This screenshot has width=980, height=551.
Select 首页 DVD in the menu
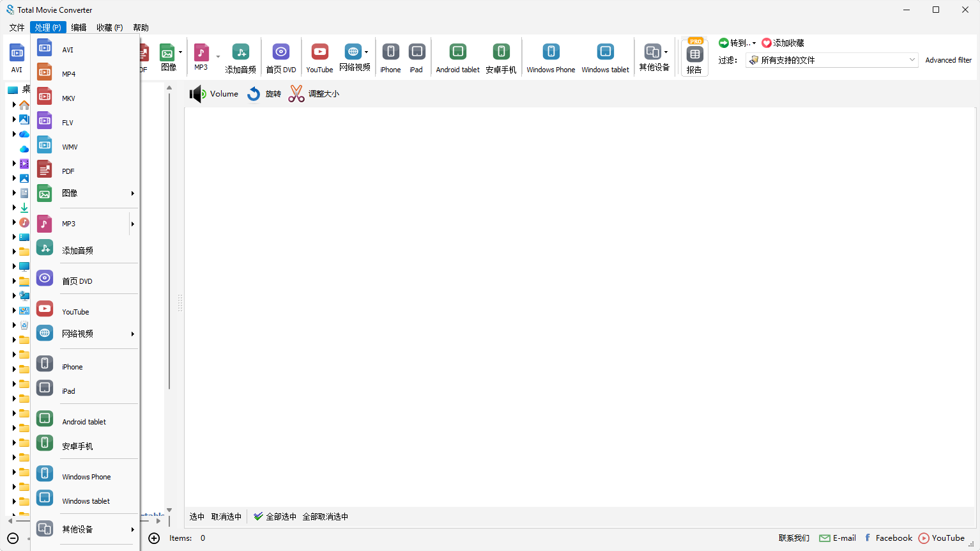[85, 281]
